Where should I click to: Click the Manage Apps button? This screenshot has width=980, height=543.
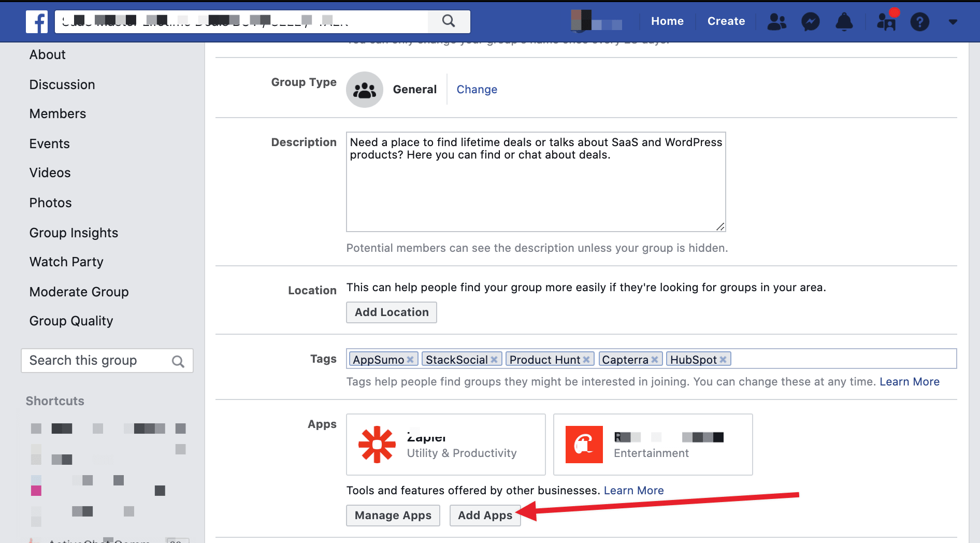(x=393, y=516)
